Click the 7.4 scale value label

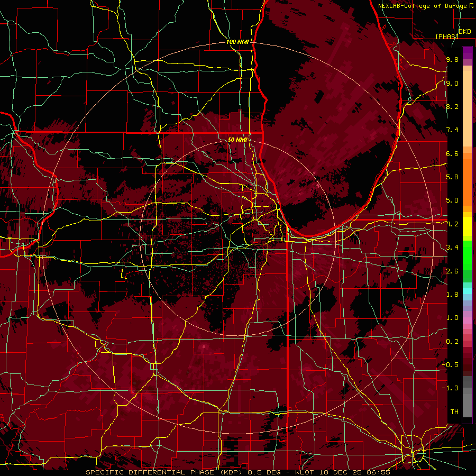click(452, 130)
